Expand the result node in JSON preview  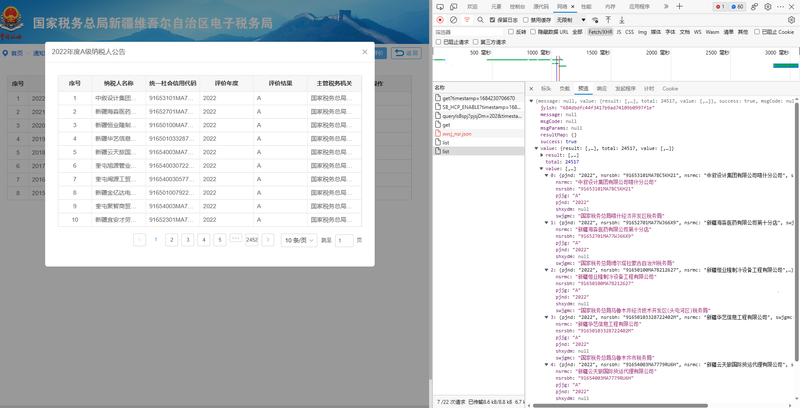tap(542, 155)
